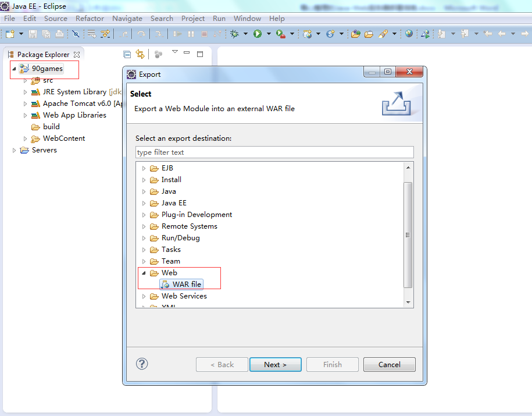Image resolution: width=532 pixels, height=416 pixels.
Task: Click the Export dialog help question icon
Action: tap(142, 364)
